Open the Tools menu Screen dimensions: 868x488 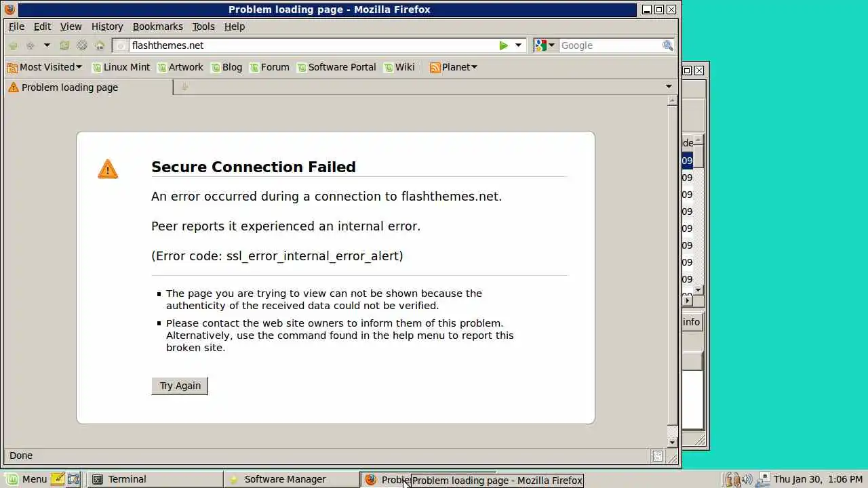[x=203, y=26]
